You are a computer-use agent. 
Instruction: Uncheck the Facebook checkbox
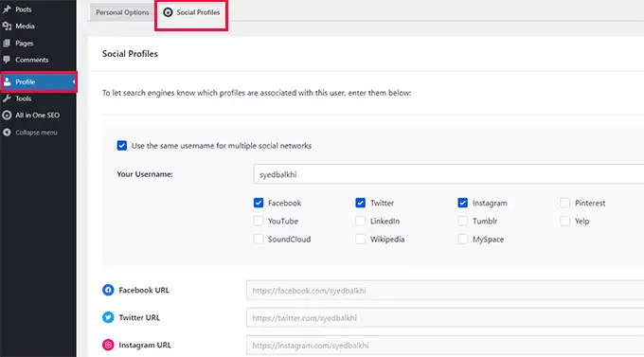(x=259, y=203)
